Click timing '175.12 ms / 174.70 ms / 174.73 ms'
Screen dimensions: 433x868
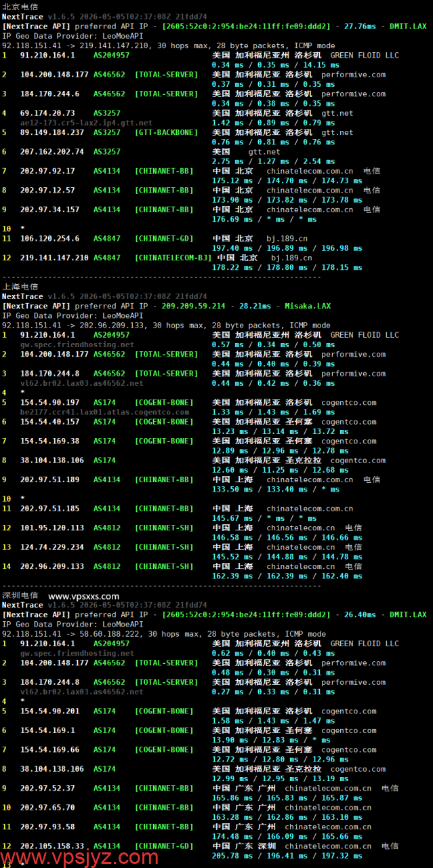[287, 181]
